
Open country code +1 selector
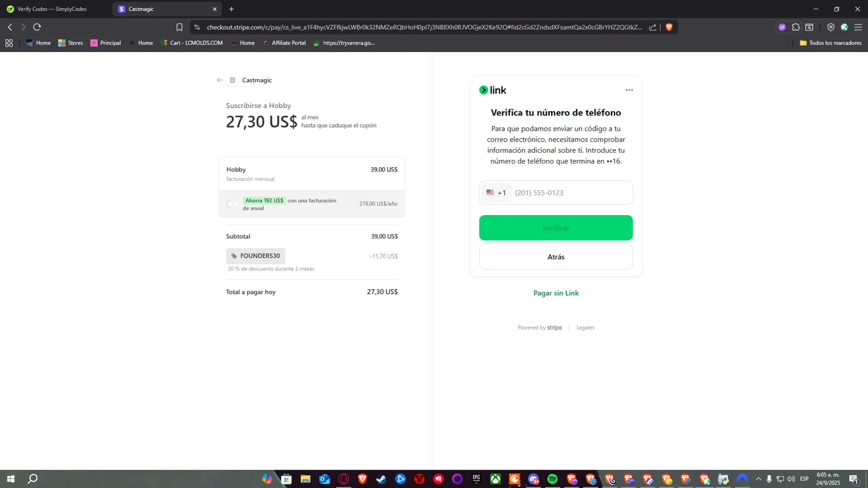tap(496, 193)
